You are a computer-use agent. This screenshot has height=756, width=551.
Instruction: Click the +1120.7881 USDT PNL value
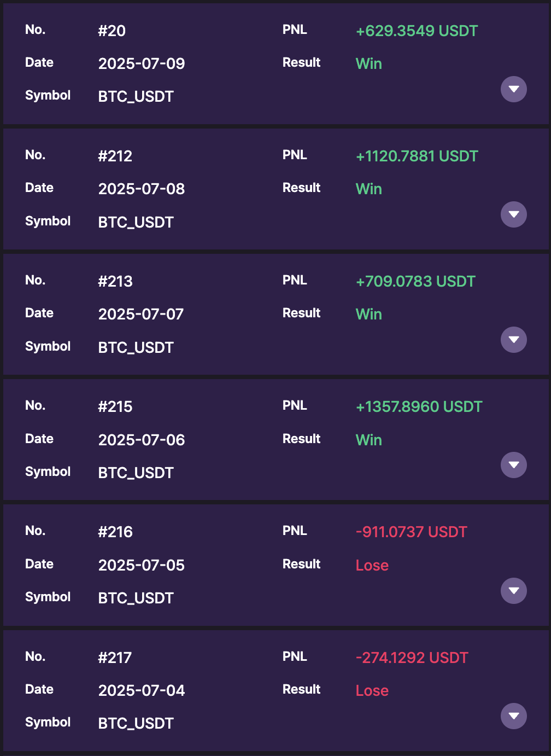click(417, 156)
